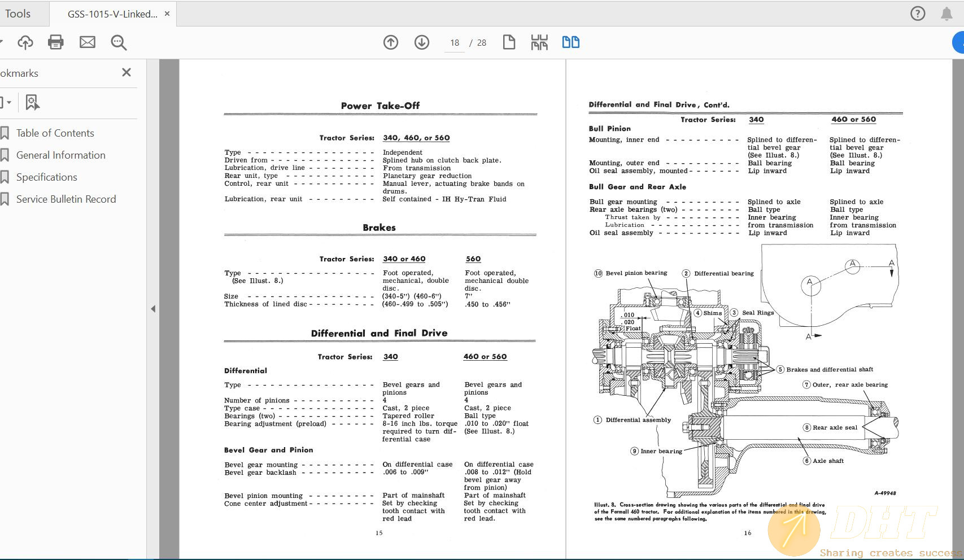Go to the previous page
This screenshot has height=560, width=964.
[391, 42]
